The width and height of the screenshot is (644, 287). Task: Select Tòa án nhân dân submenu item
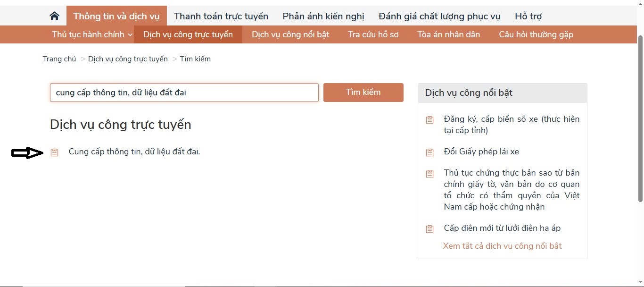[x=449, y=34]
